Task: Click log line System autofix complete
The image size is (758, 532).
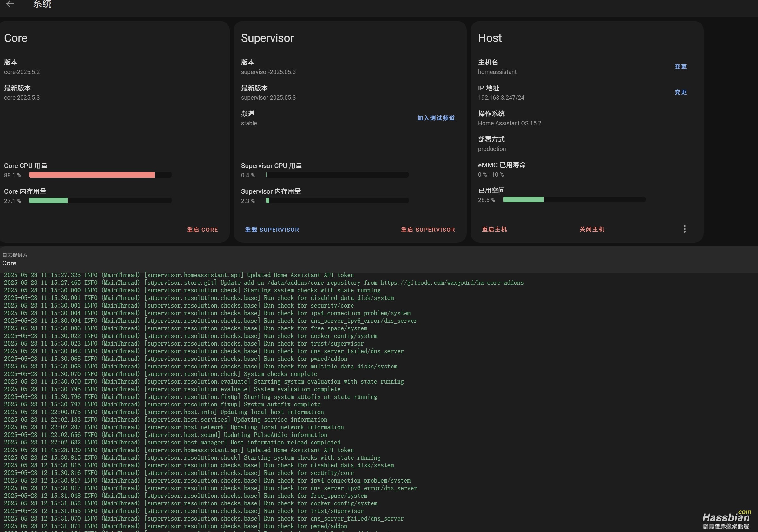Action: (162, 404)
